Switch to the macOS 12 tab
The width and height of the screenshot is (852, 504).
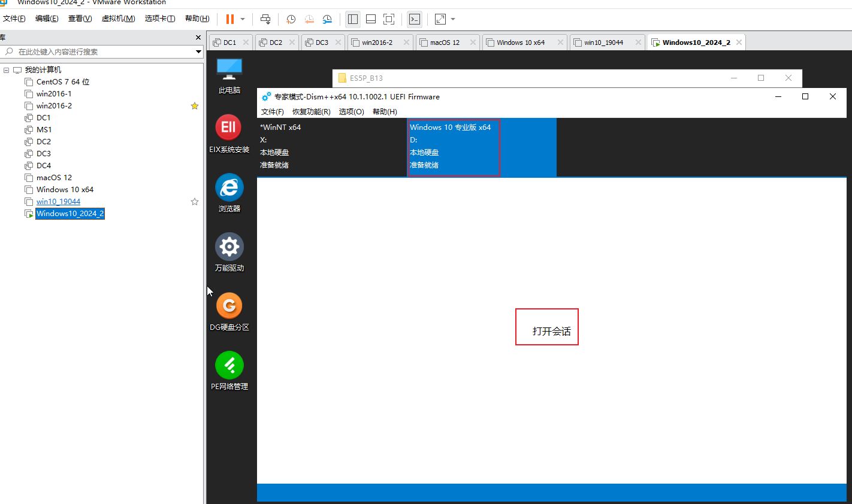(445, 42)
